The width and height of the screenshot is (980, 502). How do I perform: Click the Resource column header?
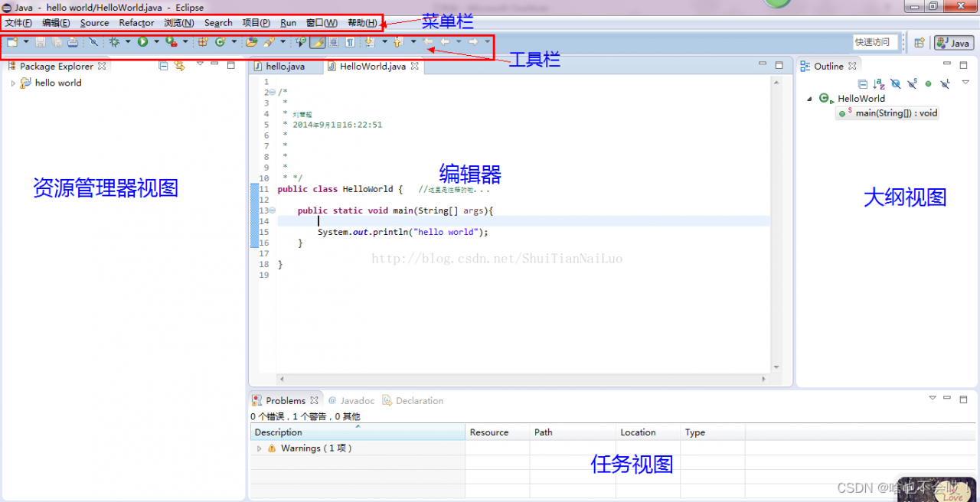(498, 432)
